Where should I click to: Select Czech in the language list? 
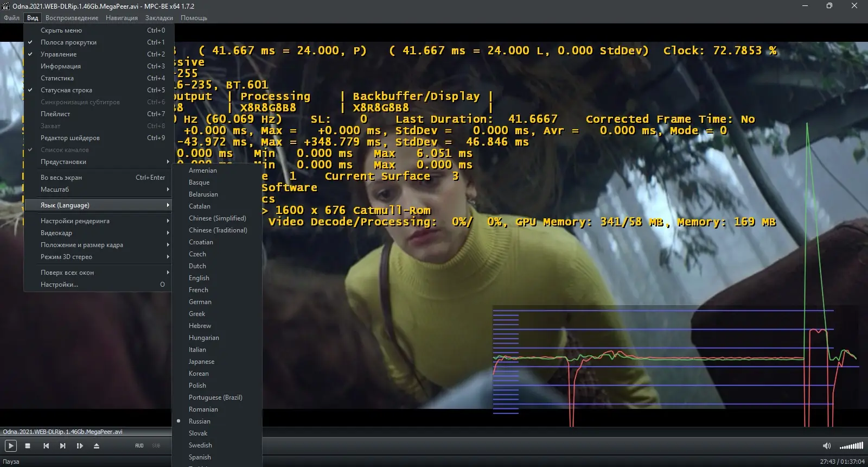click(217, 254)
